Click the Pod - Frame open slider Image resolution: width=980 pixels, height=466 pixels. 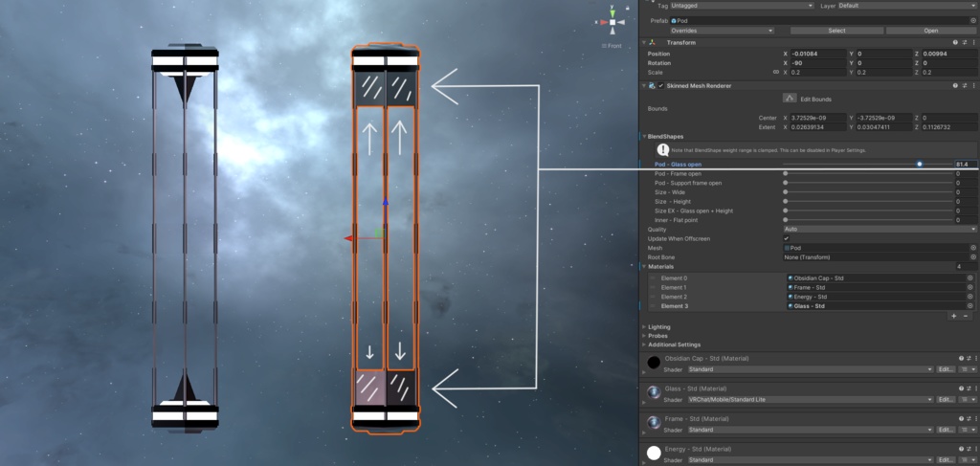[x=867, y=173]
